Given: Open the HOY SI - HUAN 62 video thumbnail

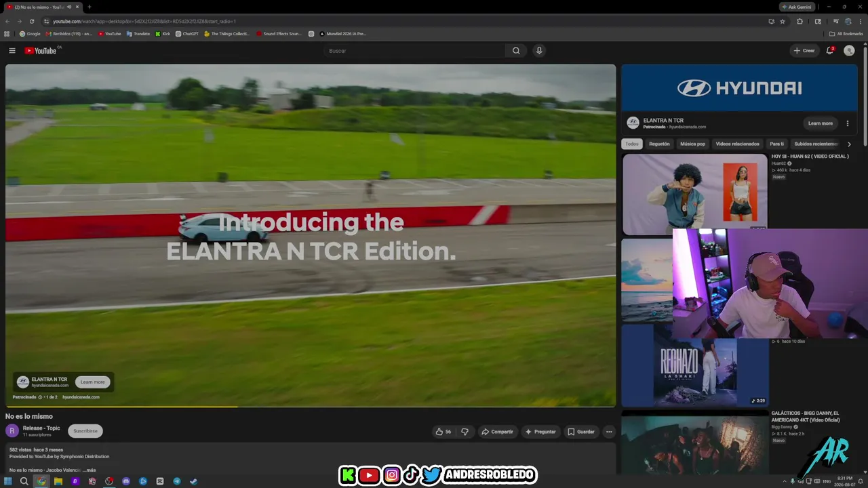Looking at the screenshot, I should 695,194.
